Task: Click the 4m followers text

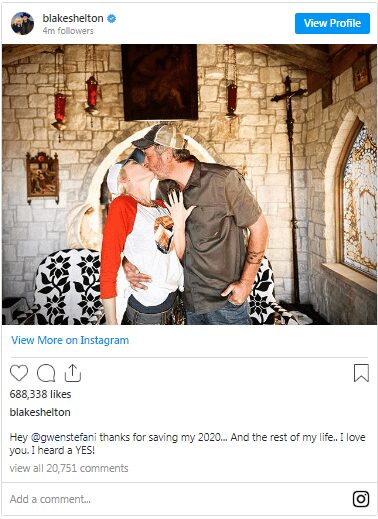Action: [68, 31]
